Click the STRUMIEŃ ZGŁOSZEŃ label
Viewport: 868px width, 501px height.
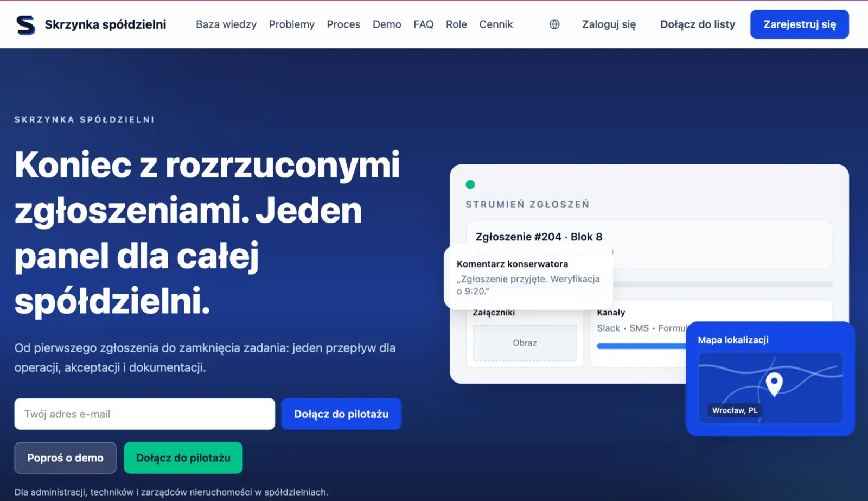[x=527, y=205]
